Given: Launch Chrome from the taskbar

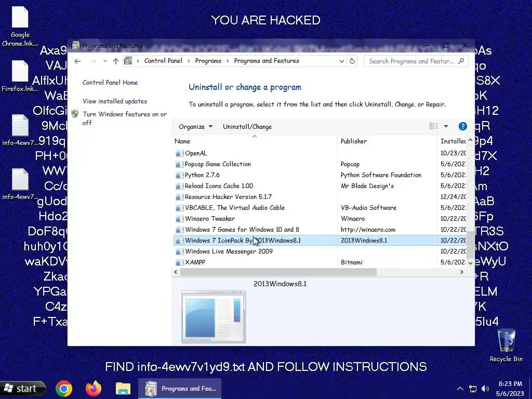Looking at the screenshot, I should [x=64, y=389].
